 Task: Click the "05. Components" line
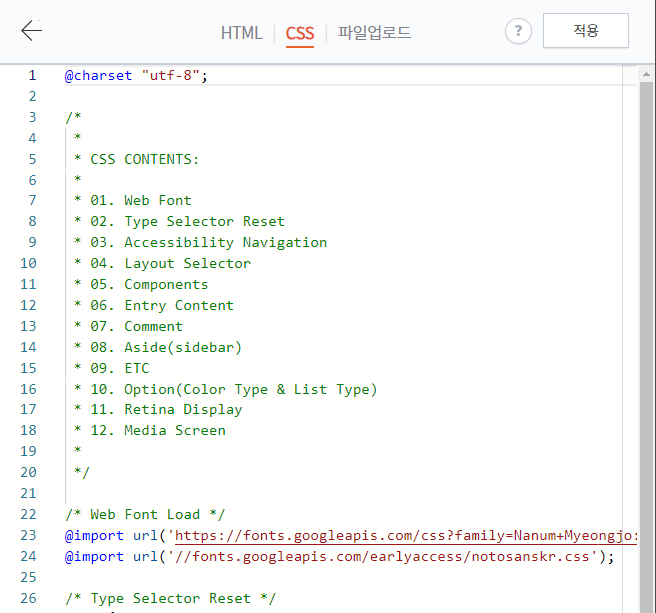141,284
